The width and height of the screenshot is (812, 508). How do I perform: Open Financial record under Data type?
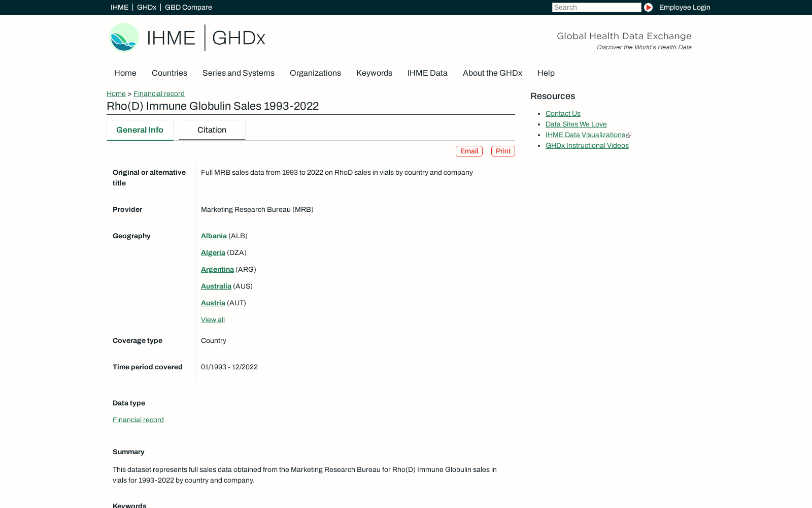pos(138,420)
